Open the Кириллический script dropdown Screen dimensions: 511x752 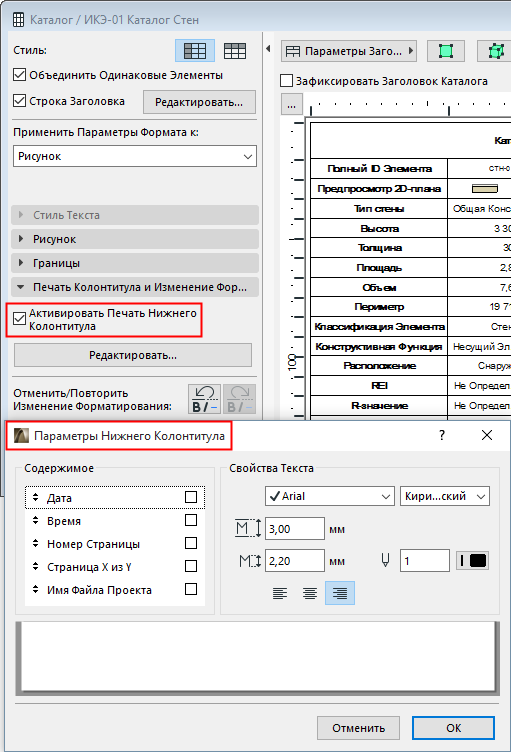pyautogui.click(x=445, y=496)
